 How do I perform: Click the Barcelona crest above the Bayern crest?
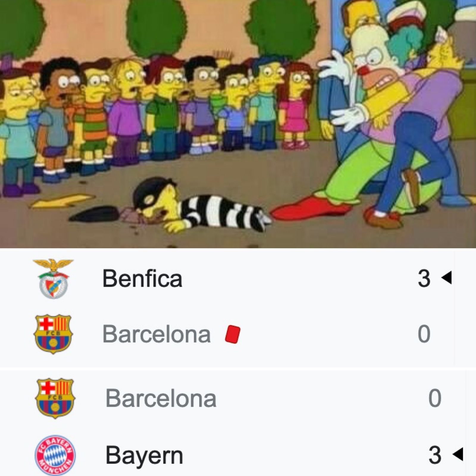click(x=55, y=398)
